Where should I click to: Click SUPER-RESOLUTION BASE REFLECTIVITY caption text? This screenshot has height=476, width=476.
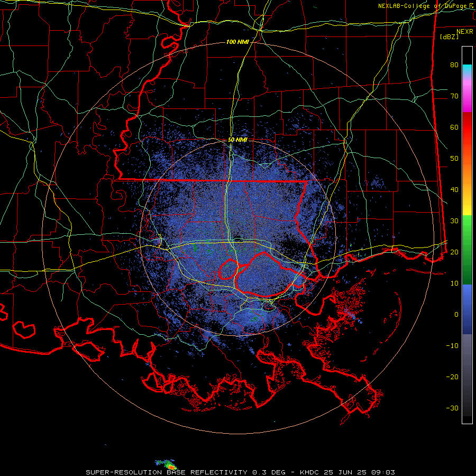coord(167,472)
